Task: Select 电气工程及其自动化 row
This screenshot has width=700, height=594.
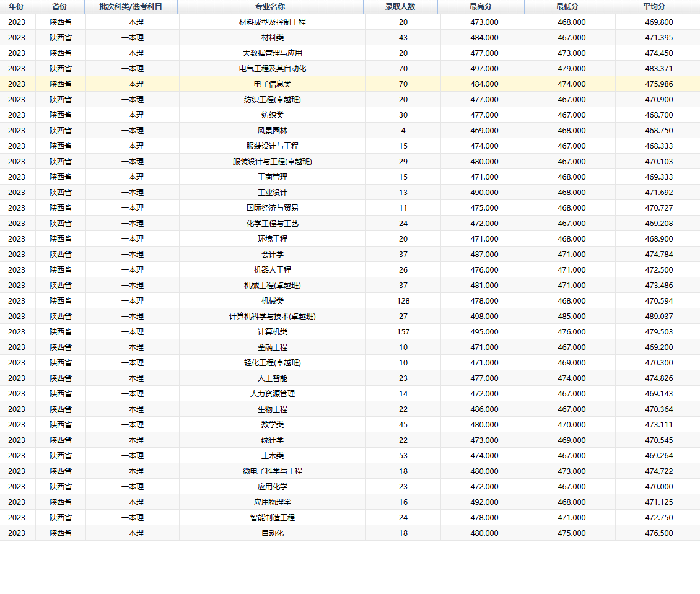Action: pyautogui.click(x=350, y=68)
